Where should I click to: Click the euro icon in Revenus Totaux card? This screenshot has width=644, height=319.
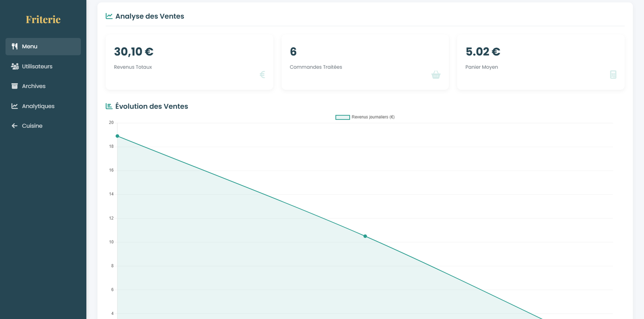262,74
